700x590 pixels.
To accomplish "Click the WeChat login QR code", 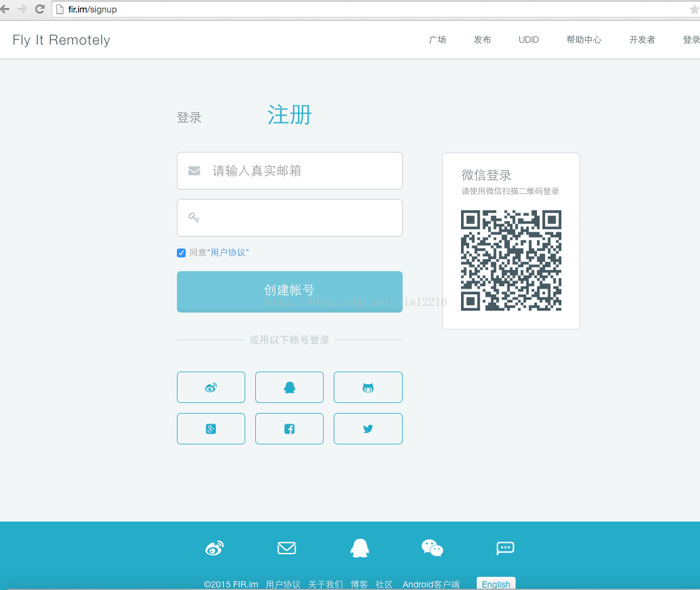I will point(511,260).
